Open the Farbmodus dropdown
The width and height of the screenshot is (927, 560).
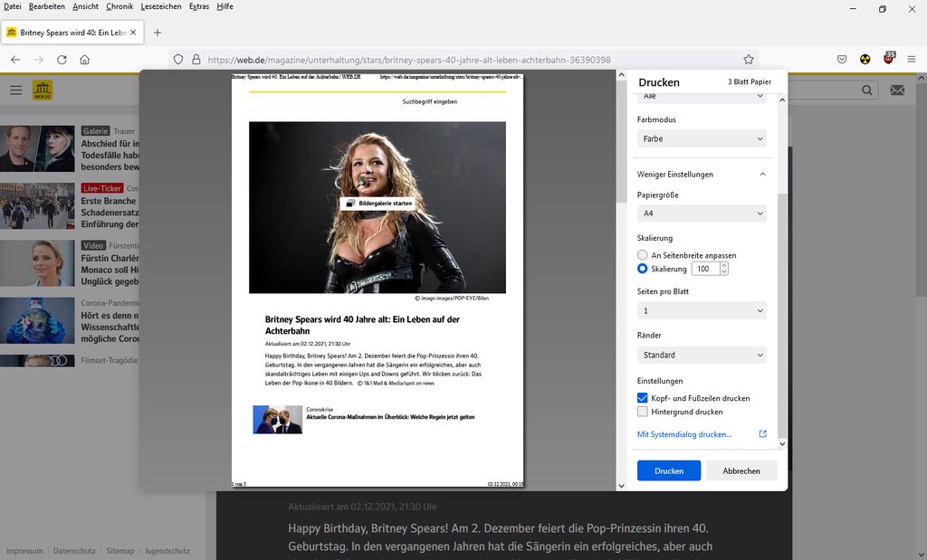[x=702, y=138]
